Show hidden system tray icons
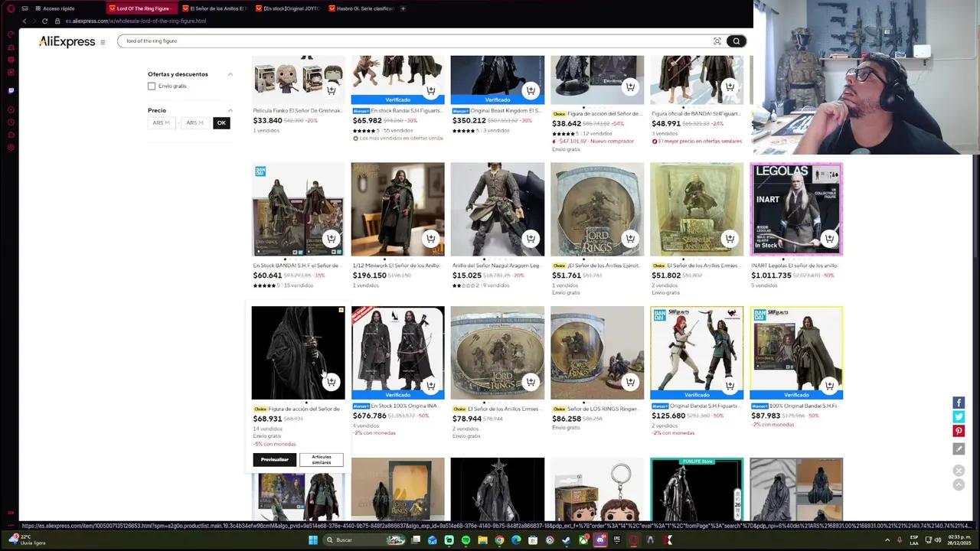 887,540
